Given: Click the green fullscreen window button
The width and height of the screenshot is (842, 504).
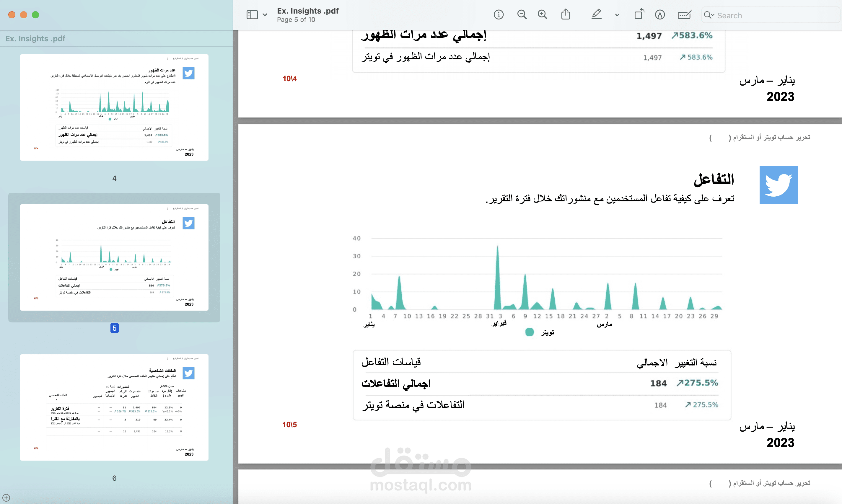Looking at the screenshot, I should pos(35,15).
